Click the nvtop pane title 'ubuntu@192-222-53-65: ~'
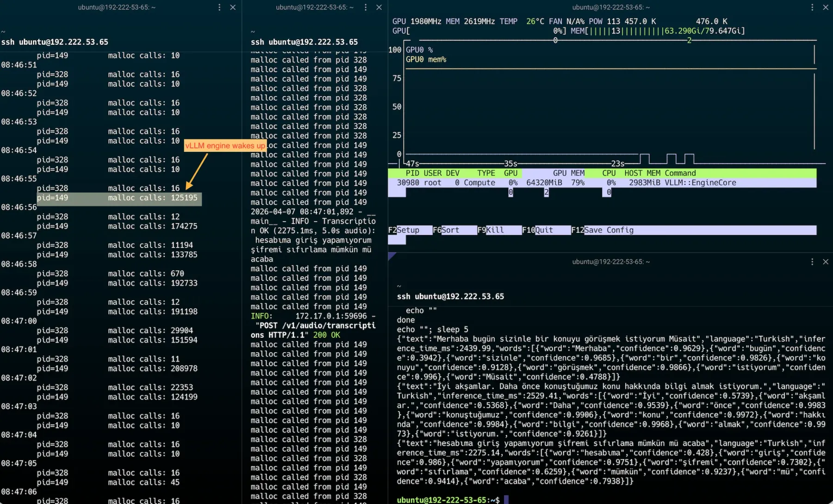This screenshot has width=833, height=504. coord(611,7)
